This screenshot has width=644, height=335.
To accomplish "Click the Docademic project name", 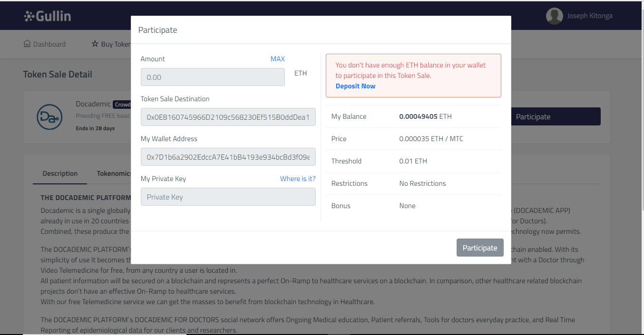I will pos(93,104).
